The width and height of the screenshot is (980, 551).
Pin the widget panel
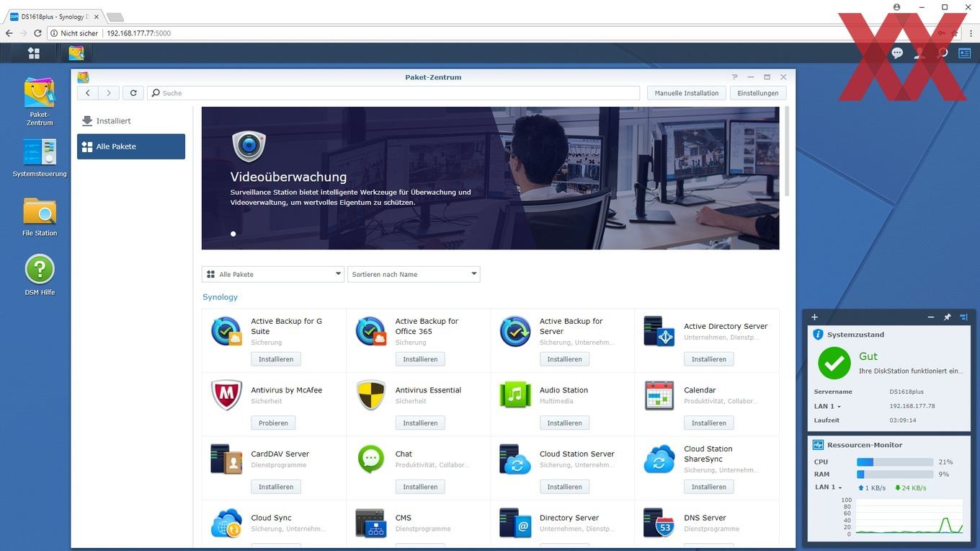coord(948,317)
